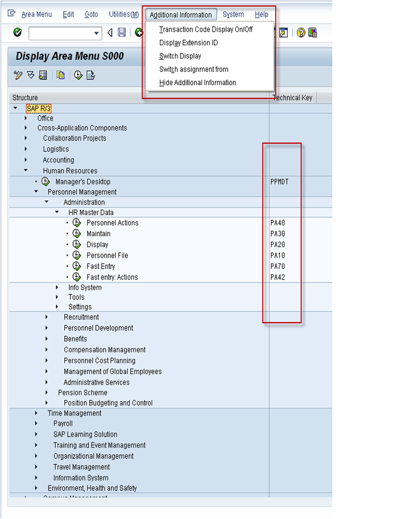This screenshot has width=420, height=519.
Task: Click the Save disk icon
Action: point(122,32)
